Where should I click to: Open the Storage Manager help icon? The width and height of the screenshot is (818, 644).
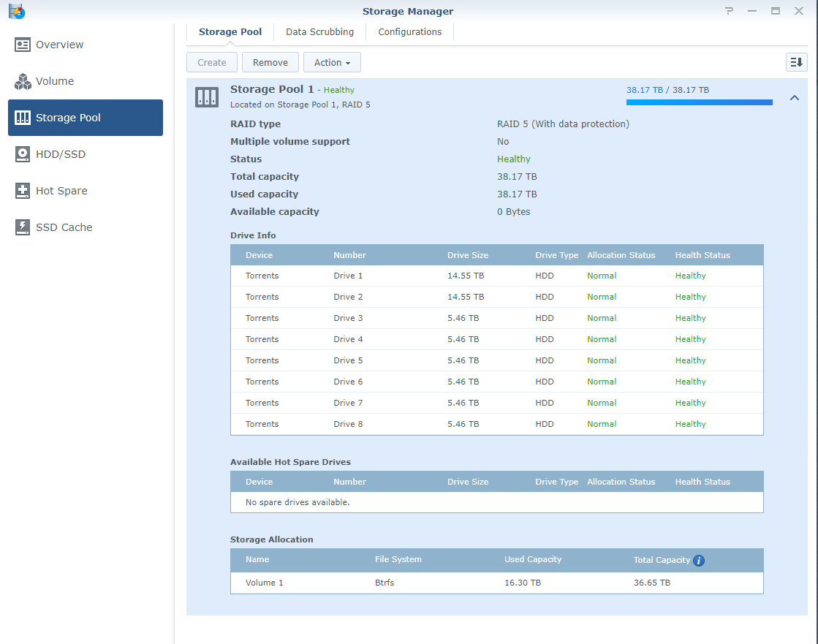[x=729, y=11]
